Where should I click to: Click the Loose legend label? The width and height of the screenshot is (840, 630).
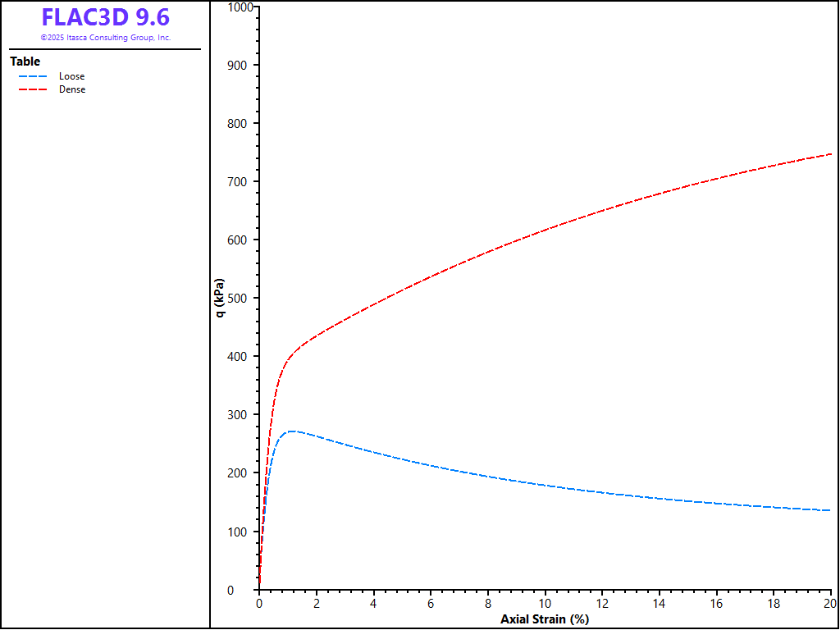pos(71,76)
